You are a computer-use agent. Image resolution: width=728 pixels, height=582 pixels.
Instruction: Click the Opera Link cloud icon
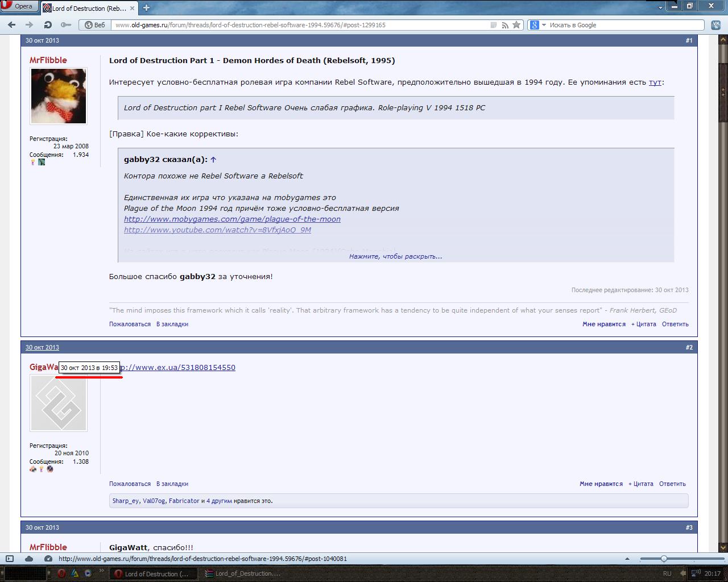pyautogui.click(x=29, y=559)
